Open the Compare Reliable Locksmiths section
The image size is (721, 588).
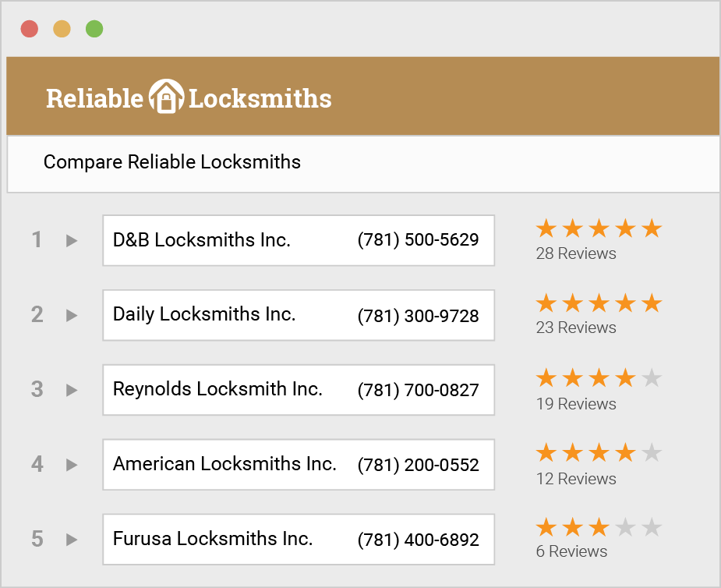point(171,162)
